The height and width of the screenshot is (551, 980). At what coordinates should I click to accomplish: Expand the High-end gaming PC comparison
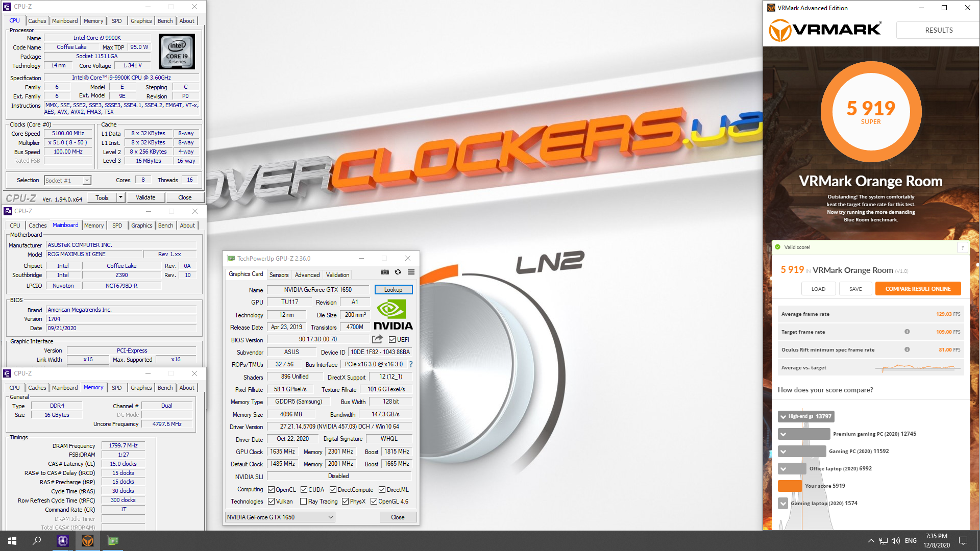(x=783, y=417)
